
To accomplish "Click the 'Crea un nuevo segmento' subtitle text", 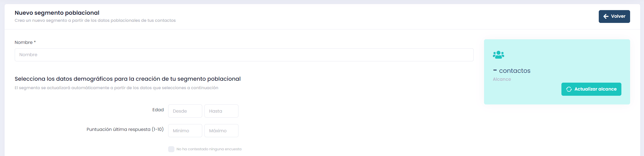I will (95, 20).
